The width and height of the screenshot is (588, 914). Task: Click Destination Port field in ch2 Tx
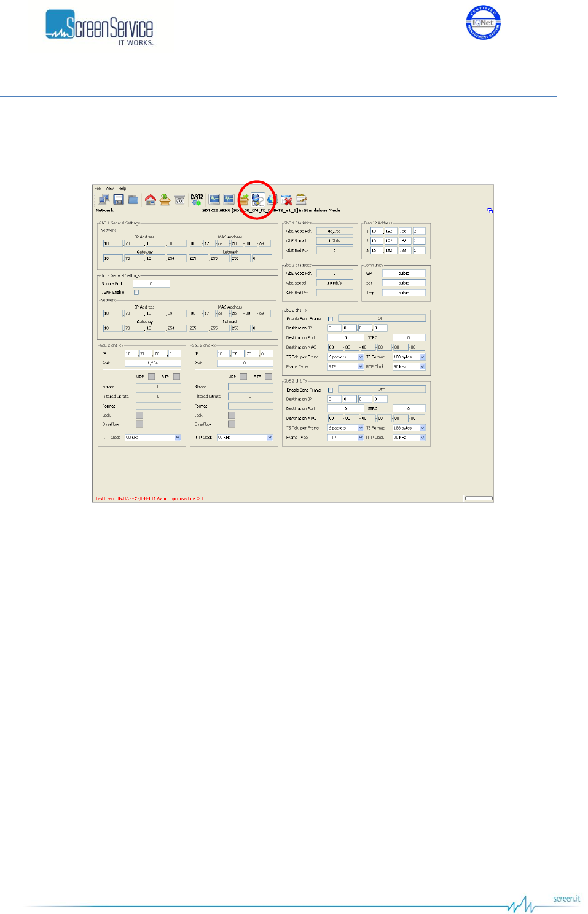pos(346,409)
